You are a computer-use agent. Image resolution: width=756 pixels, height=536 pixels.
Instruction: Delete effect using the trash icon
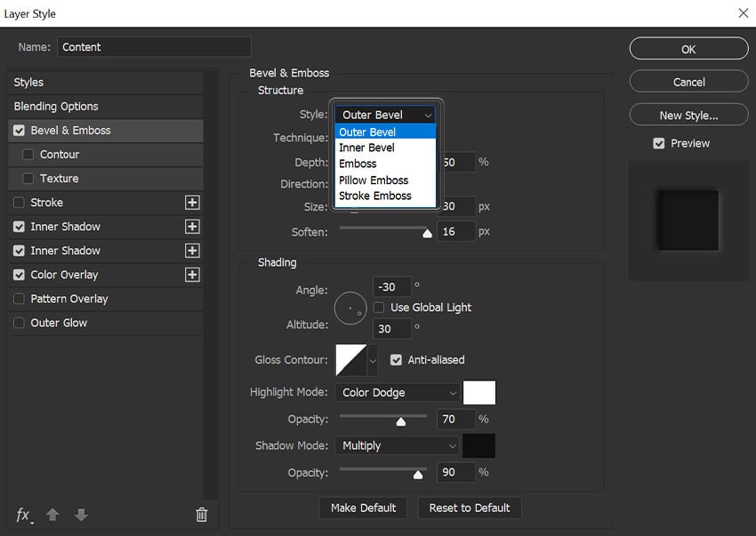(202, 515)
